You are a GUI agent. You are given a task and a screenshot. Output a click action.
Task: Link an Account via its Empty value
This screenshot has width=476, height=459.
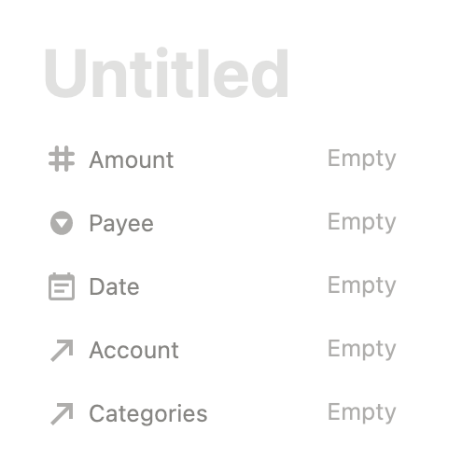[362, 349]
